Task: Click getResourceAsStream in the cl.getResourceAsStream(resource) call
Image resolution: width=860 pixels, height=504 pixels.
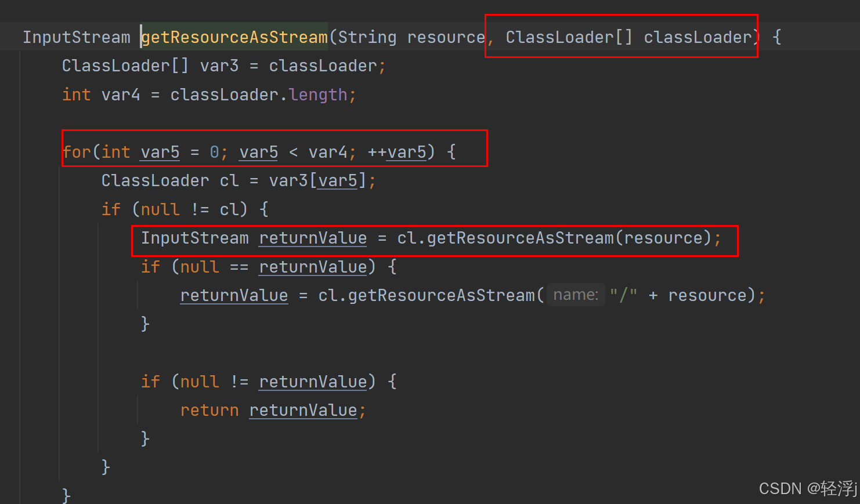Action: pos(521,238)
